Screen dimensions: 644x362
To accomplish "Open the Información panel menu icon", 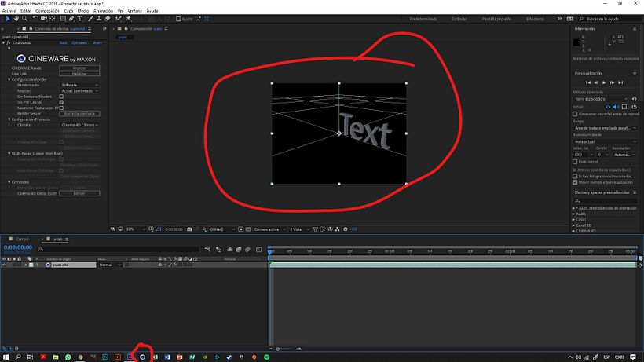I will (635, 29).
